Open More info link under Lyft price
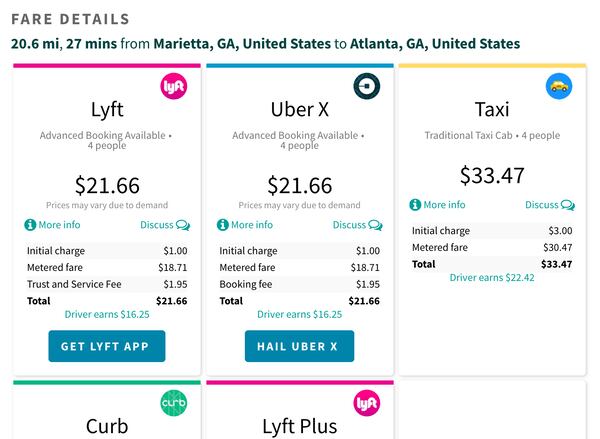This screenshot has height=439, width=600. pos(58,225)
